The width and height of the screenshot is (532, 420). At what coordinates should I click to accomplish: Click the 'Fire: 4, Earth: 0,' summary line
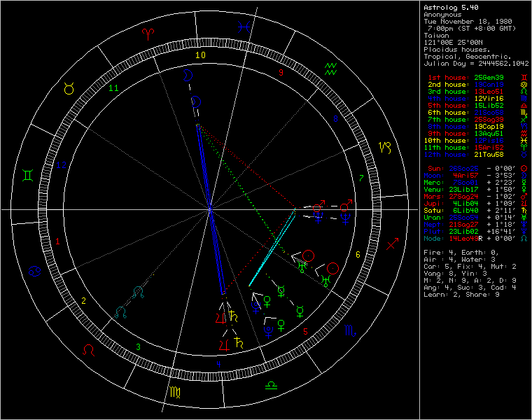pos(461,253)
